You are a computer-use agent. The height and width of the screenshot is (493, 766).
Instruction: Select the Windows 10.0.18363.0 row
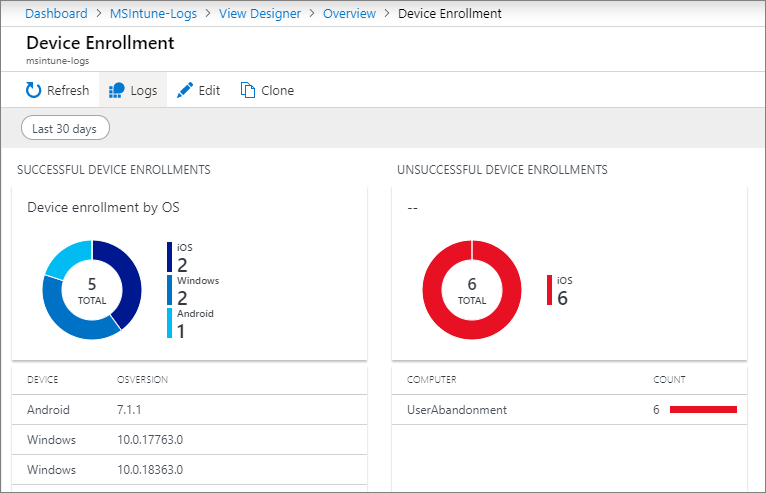point(190,470)
